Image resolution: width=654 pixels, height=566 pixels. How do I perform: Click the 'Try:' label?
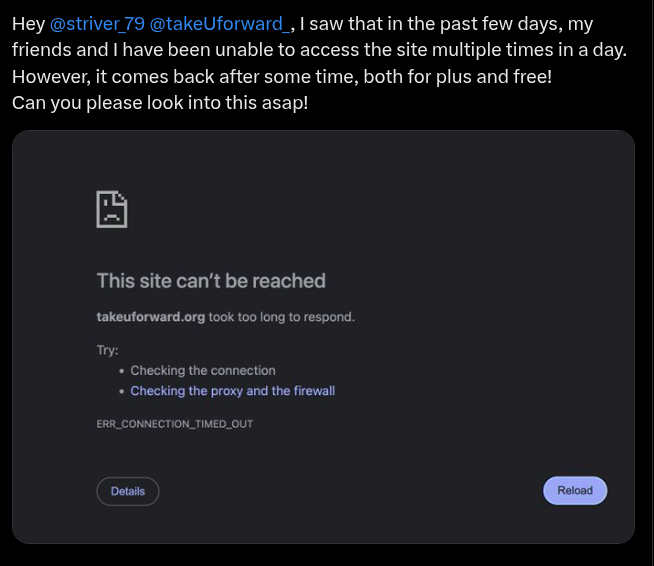coord(107,350)
